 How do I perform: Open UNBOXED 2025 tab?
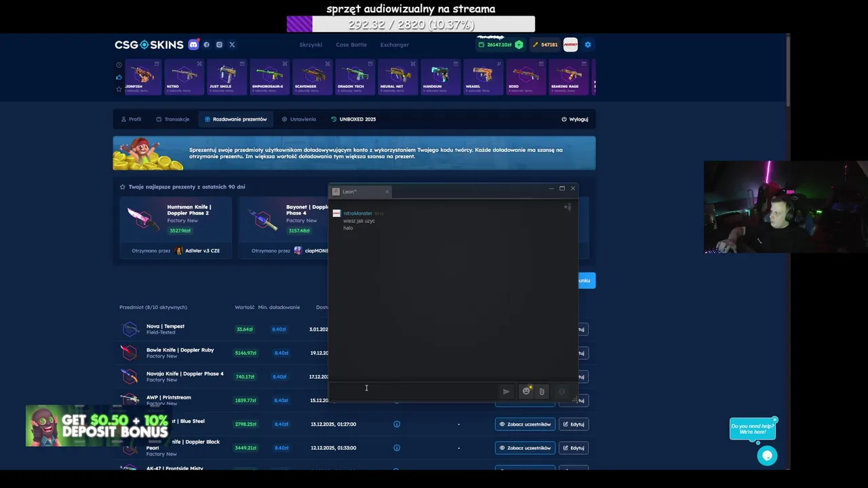353,119
